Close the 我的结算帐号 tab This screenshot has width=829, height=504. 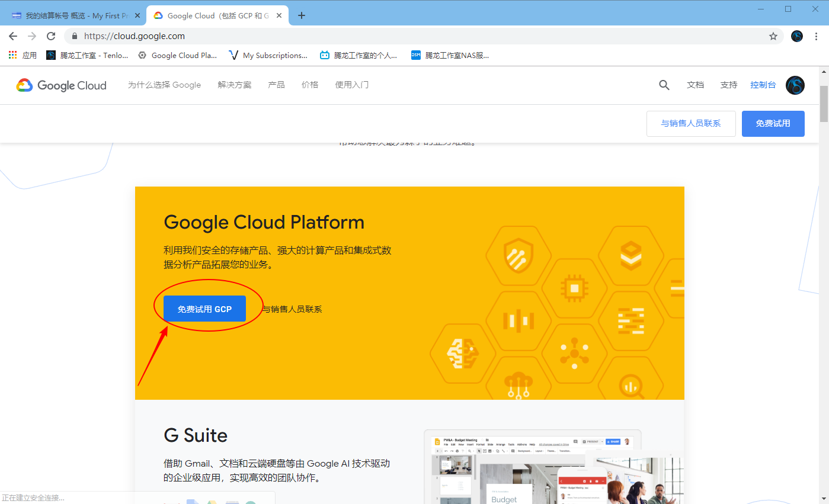click(x=137, y=15)
